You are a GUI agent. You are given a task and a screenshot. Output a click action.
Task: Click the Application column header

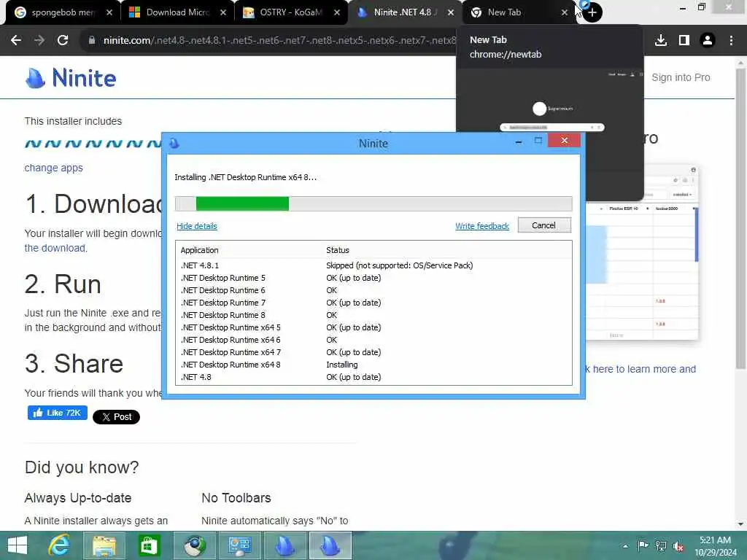tap(200, 250)
